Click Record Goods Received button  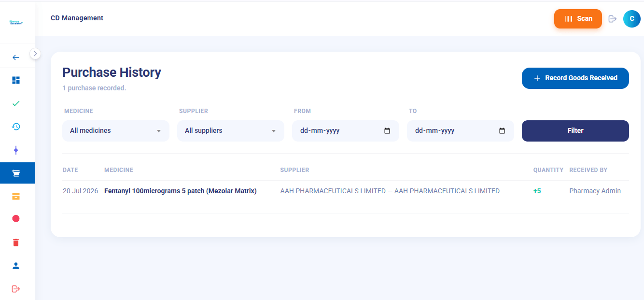click(575, 78)
